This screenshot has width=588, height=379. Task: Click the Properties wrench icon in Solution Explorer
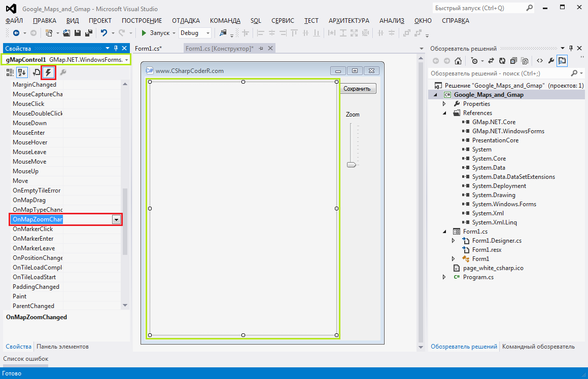tap(551, 60)
